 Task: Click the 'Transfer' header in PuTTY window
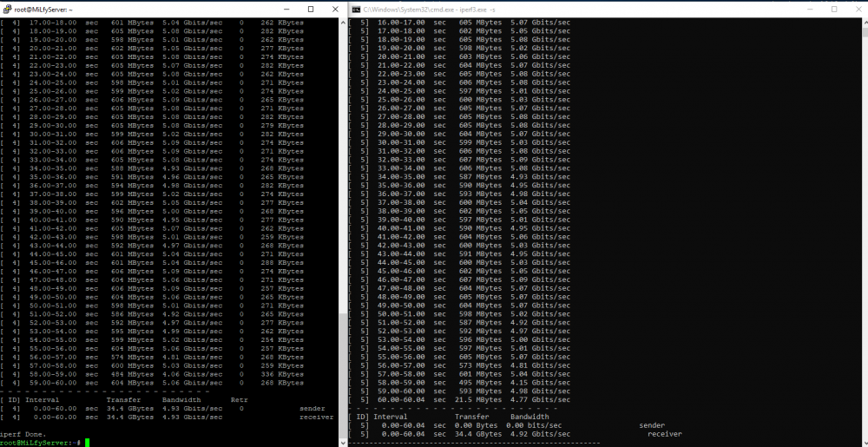123,400
